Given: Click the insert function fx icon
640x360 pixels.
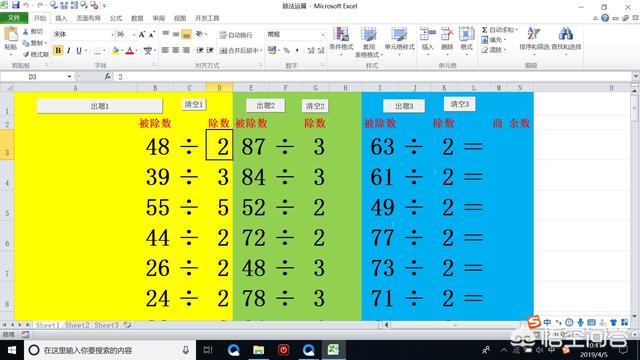Looking at the screenshot, I should click(107, 76).
